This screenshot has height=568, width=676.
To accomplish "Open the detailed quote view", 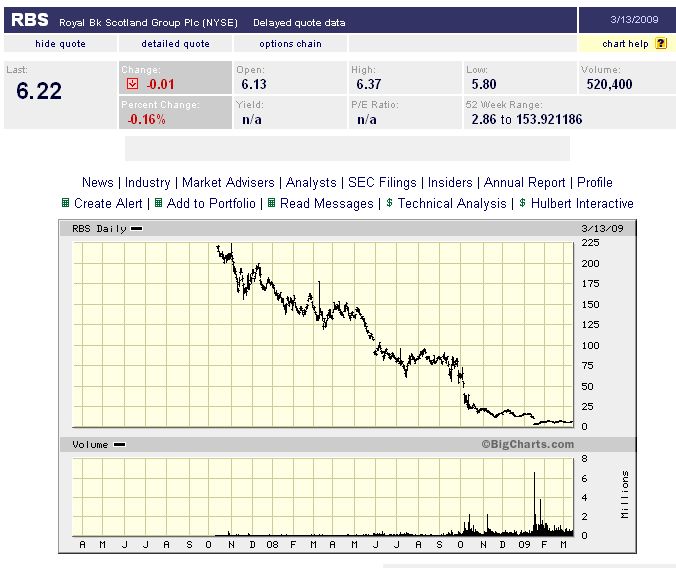I will [175, 44].
